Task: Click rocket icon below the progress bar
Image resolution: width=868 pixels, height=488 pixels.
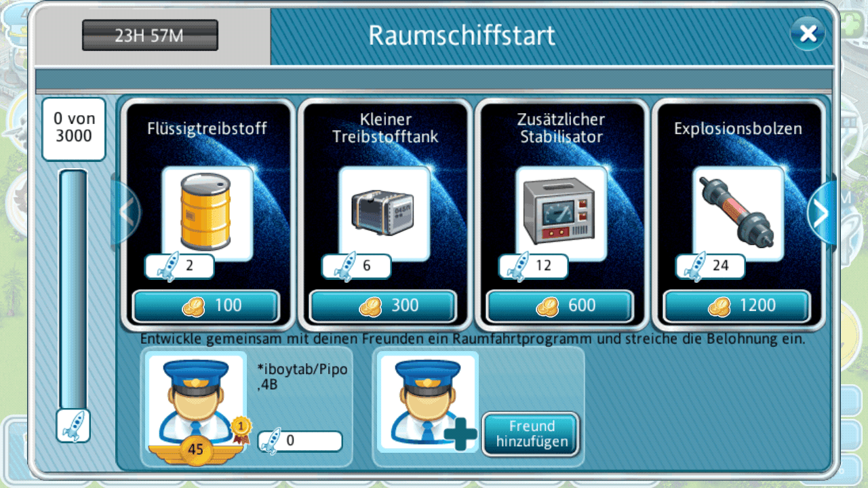Action: click(x=73, y=426)
